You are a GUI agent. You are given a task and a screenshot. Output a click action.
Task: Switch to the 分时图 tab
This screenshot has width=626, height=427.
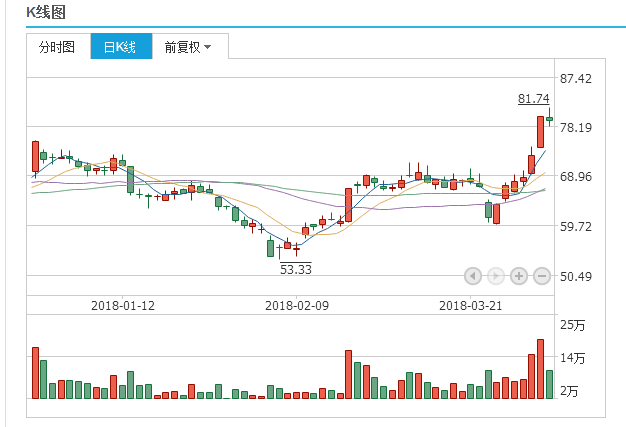[x=57, y=47]
